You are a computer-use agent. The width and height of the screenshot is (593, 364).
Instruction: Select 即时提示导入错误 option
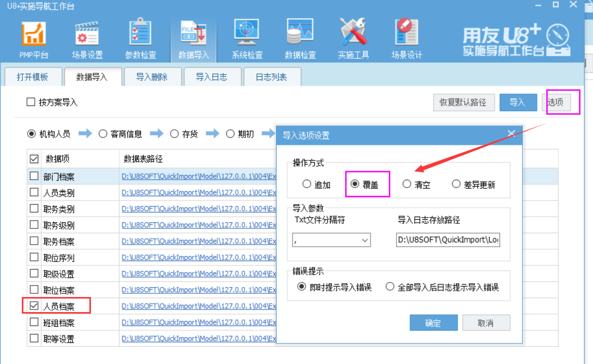pyautogui.click(x=301, y=287)
